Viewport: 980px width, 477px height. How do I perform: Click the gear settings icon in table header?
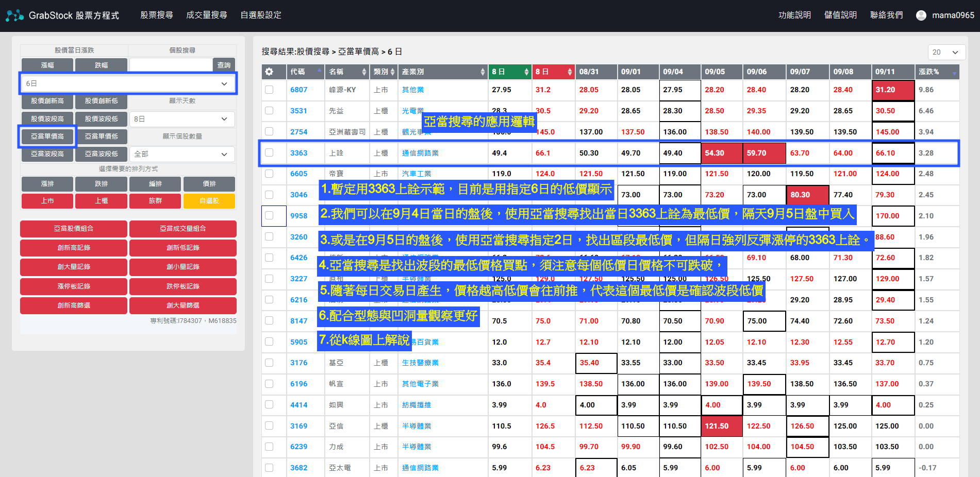pos(269,72)
